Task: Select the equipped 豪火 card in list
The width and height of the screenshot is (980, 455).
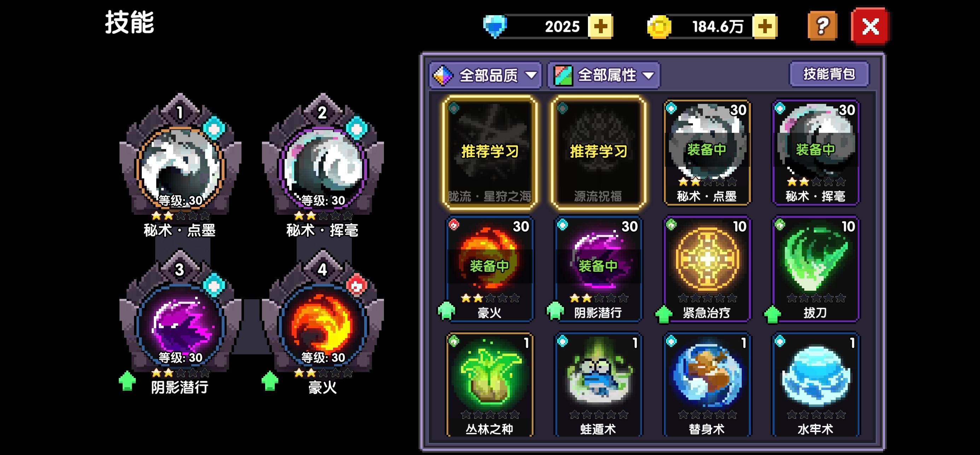Action: [x=490, y=270]
